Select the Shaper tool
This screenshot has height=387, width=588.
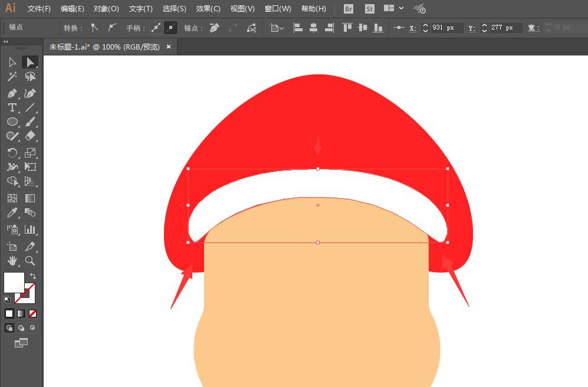(x=12, y=136)
